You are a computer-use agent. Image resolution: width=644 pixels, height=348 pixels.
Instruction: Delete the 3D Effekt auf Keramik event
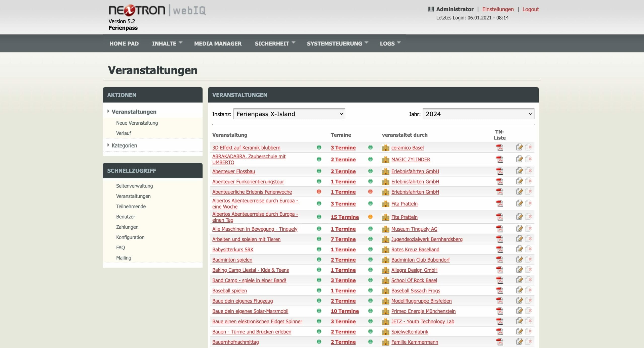[528, 147]
